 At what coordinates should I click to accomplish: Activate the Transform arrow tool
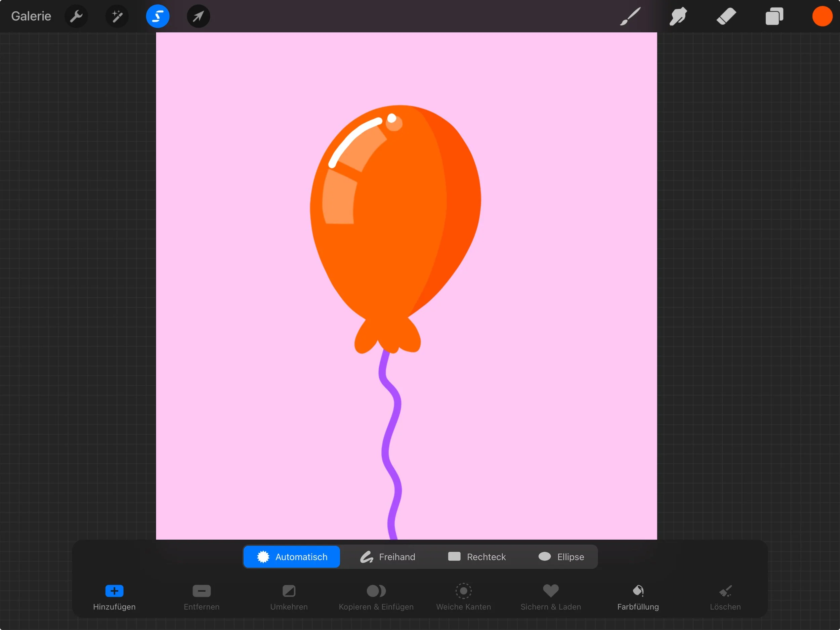pyautogui.click(x=198, y=16)
